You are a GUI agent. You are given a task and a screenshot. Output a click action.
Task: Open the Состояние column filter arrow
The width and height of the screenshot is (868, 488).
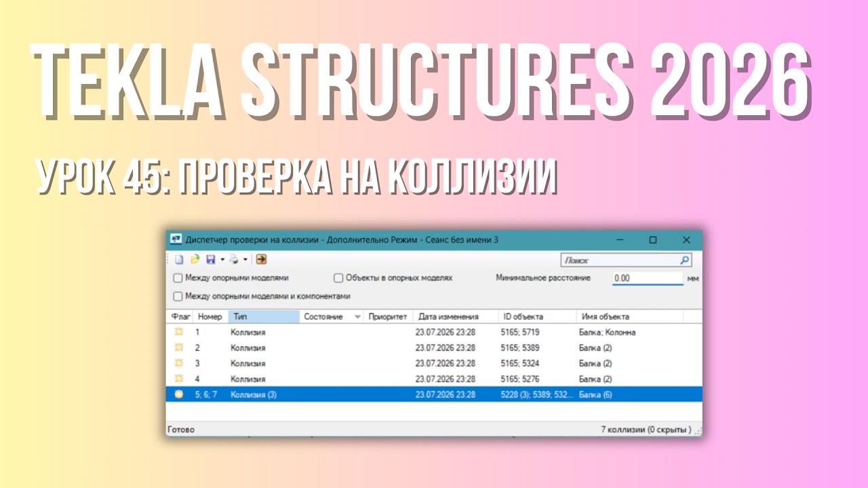[x=357, y=317]
